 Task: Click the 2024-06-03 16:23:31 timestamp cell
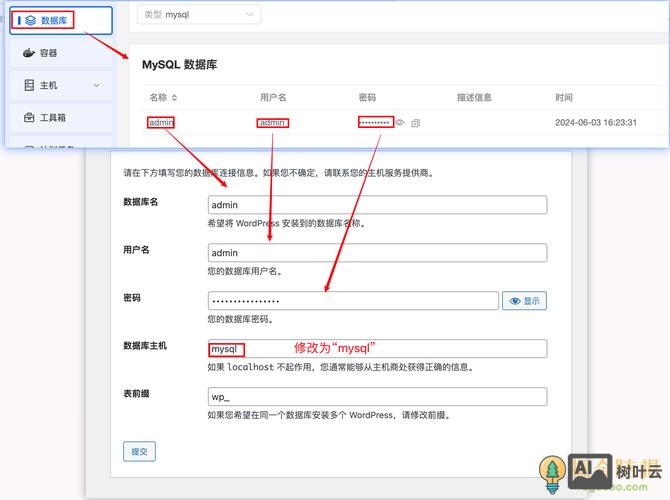click(x=596, y=123)
